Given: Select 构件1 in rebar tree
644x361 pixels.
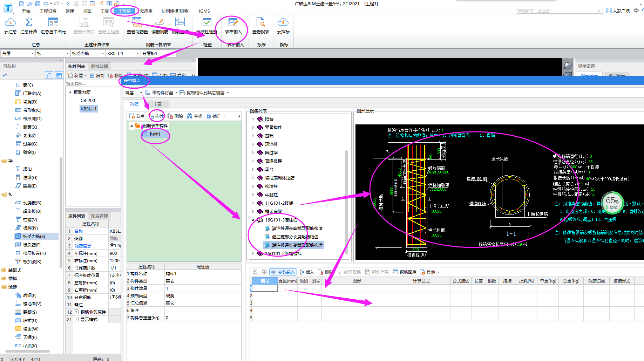Looking at the screenshot, I should [155, 134].
